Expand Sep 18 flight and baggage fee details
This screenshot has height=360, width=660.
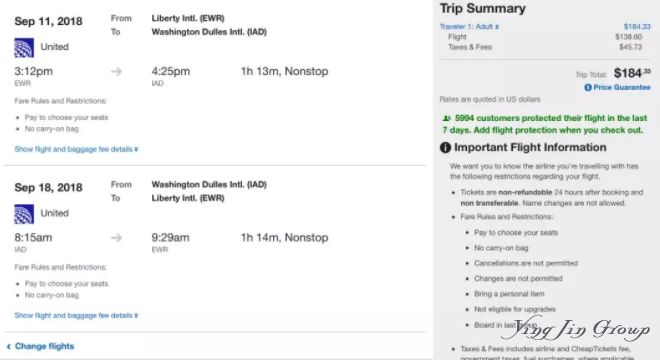tap(76, 315)
